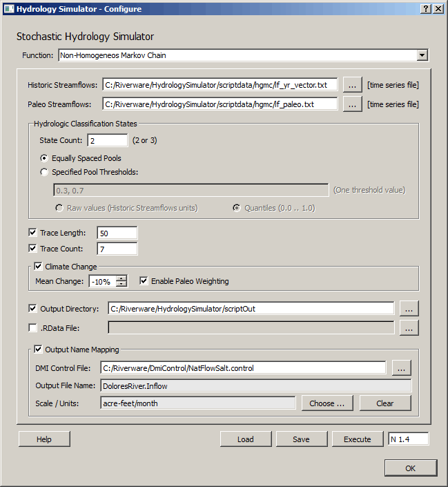Confirm the dialog with OK
The height and width of the screenshot is (487, 448).
411,468
